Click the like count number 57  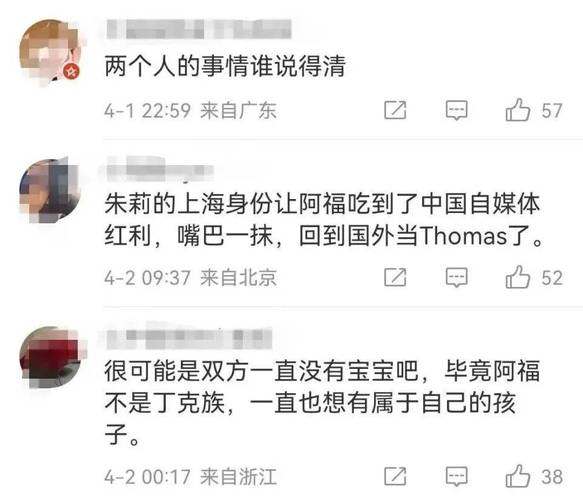tap(551, 111)
